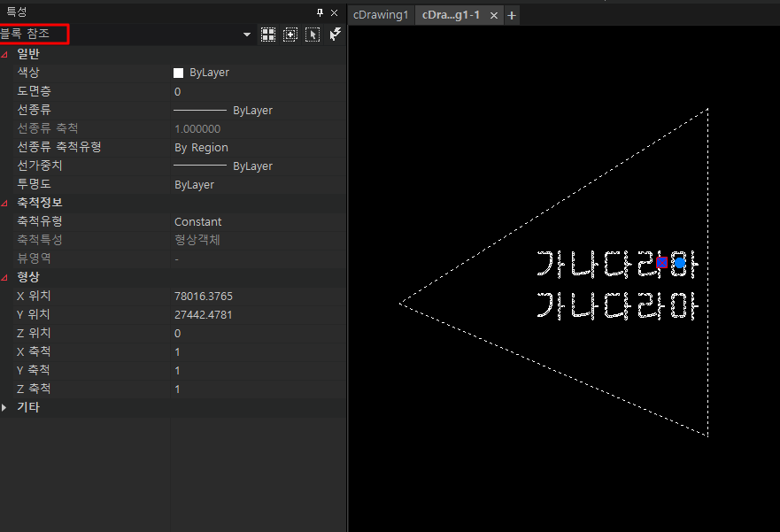780x532 pixels.
Task: Click the pick objects cursor icon
Action: click(x=312, y=35)
